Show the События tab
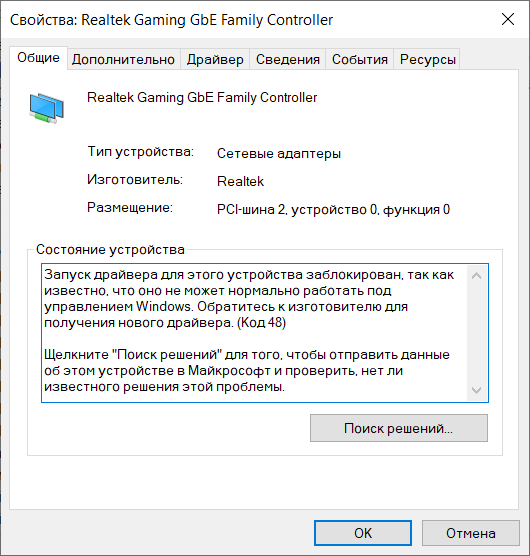 (x=359, y=60)
